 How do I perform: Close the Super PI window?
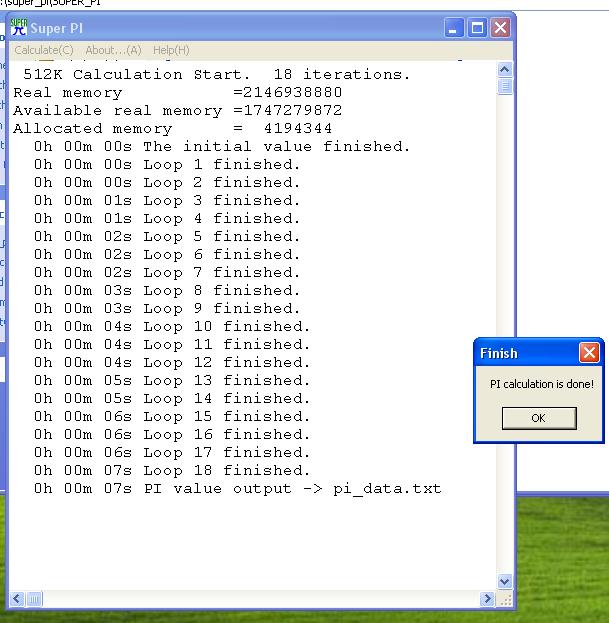click(499, 28)
